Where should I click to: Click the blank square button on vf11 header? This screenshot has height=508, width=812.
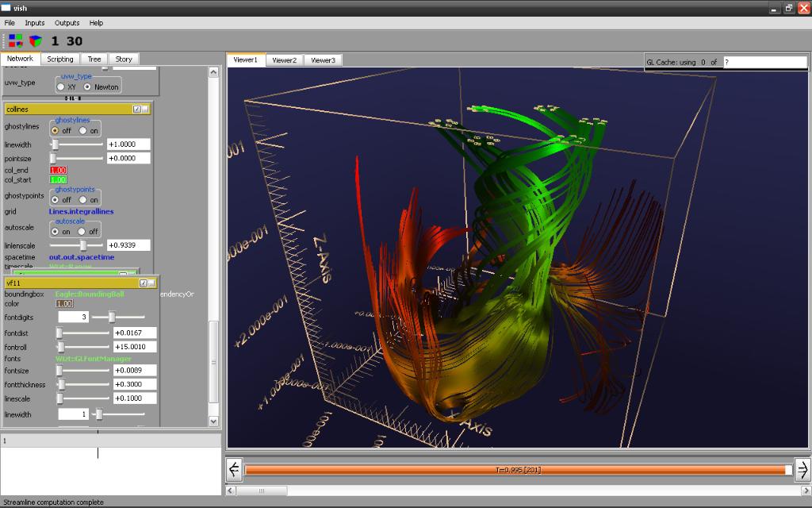tap(152, 283)
